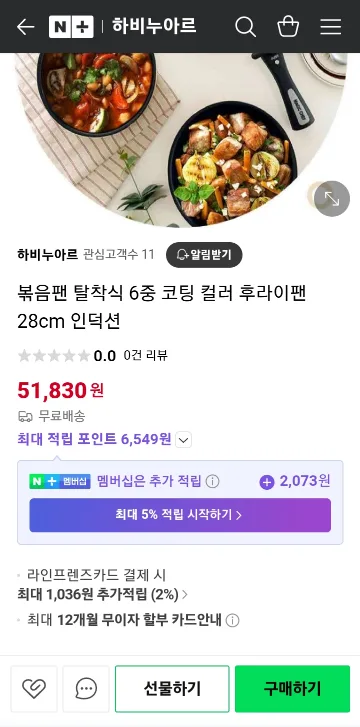Tap 최대 5% 적립 시작하기 banner

click(180, 515)
